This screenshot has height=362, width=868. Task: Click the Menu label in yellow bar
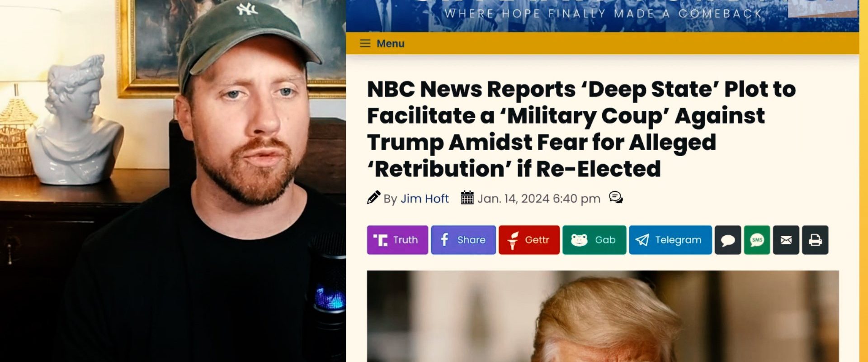pos(391,43)
